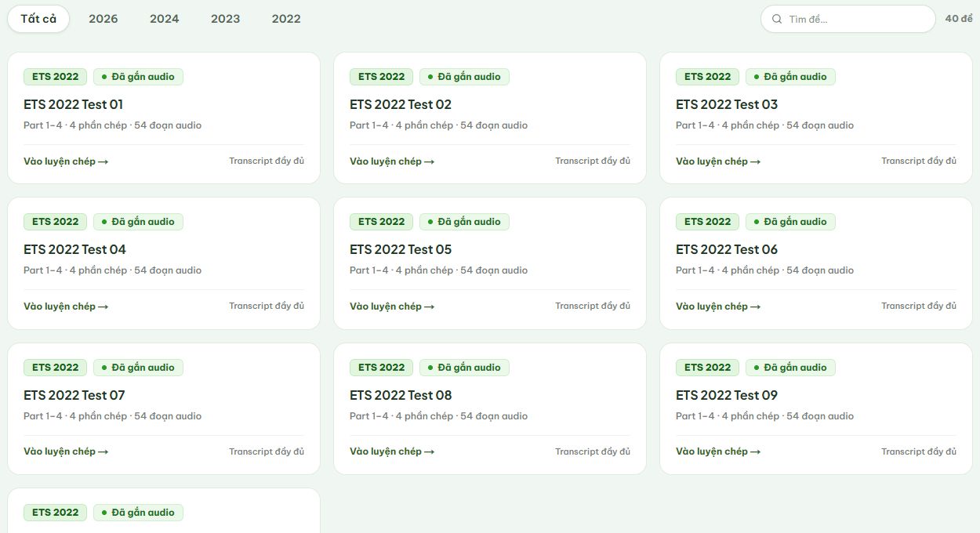The image size is (980, 533).
Task: Click "Vào luyện chép" on Test 03 card
Action: click(718, 161)
